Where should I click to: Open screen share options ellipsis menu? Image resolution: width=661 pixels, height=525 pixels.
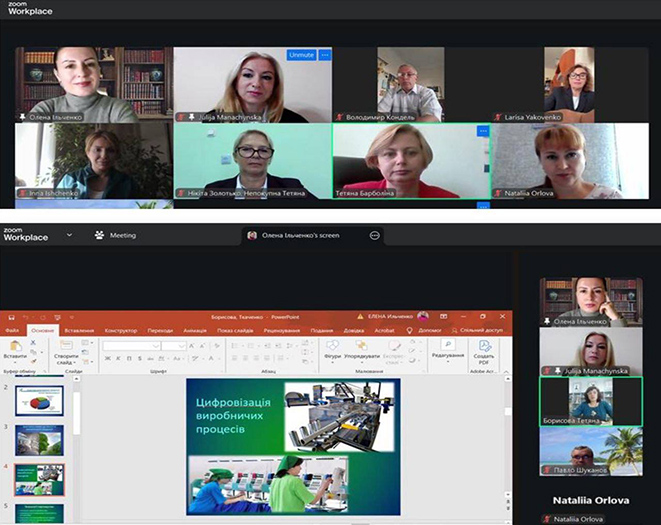coord(374,236)
